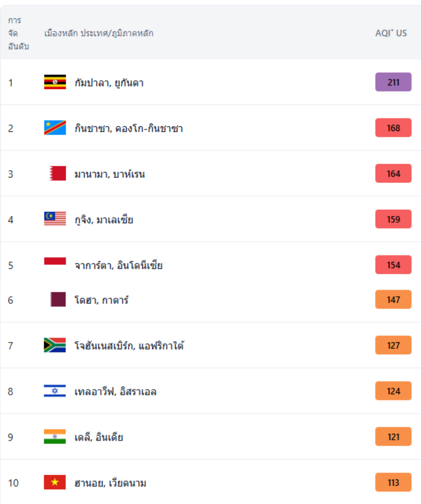The height and width of the screenshot is (504, 421).
Task: Click the AQI⁺ US column header
Action: [x=391, y=33]
